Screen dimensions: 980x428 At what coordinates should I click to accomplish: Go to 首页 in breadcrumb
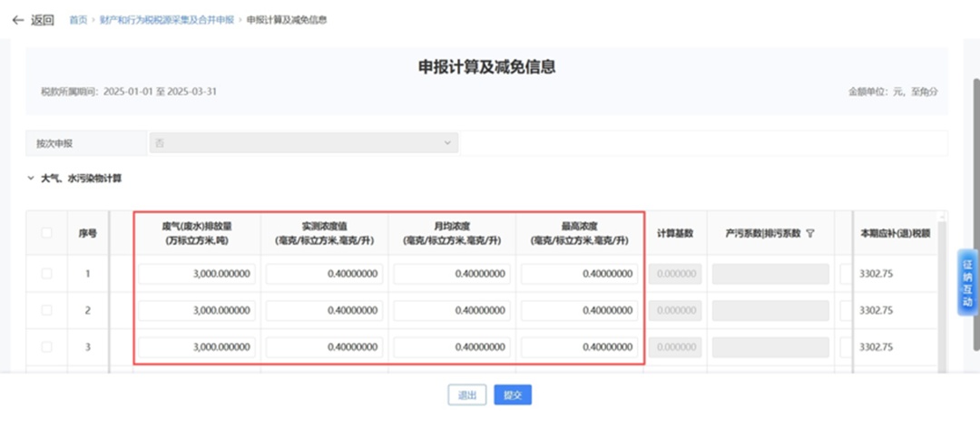coord(78,19)
